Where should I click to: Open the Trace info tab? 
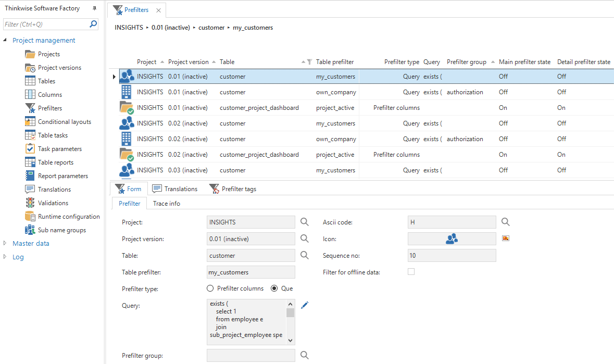click(166, 203)
